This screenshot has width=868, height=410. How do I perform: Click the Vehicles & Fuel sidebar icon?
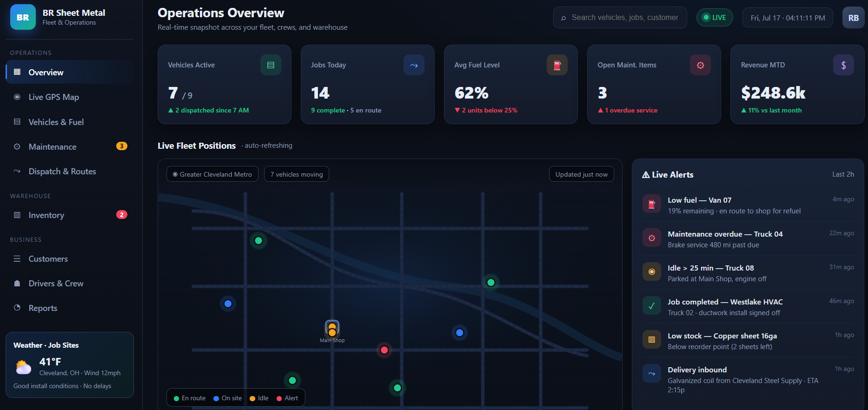(17, 122)
